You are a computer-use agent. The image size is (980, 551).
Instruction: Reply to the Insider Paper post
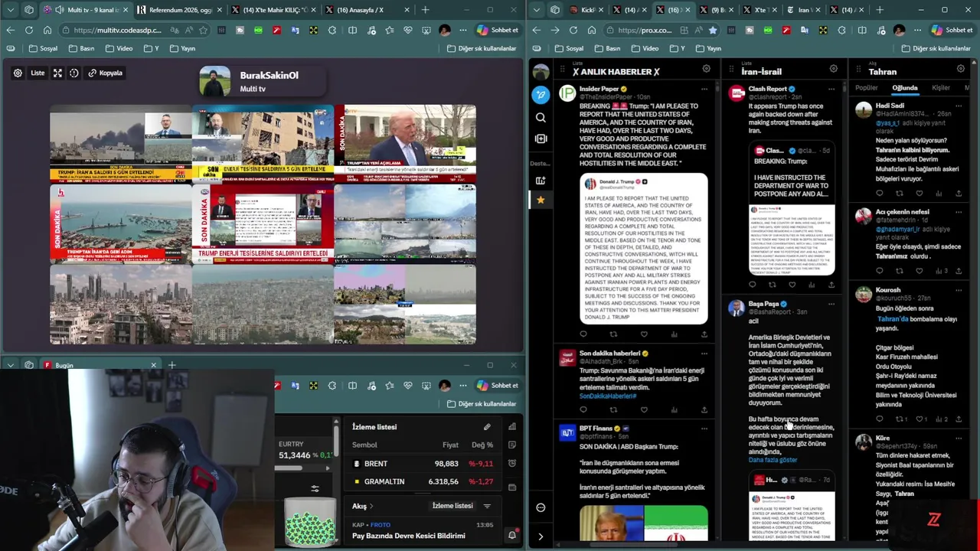583,334
